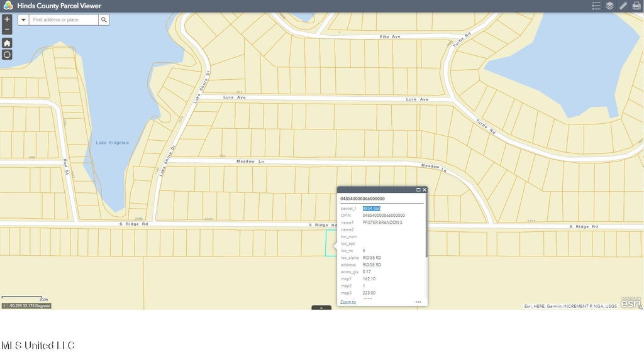Click the search magnifier button

pos(104,20)
